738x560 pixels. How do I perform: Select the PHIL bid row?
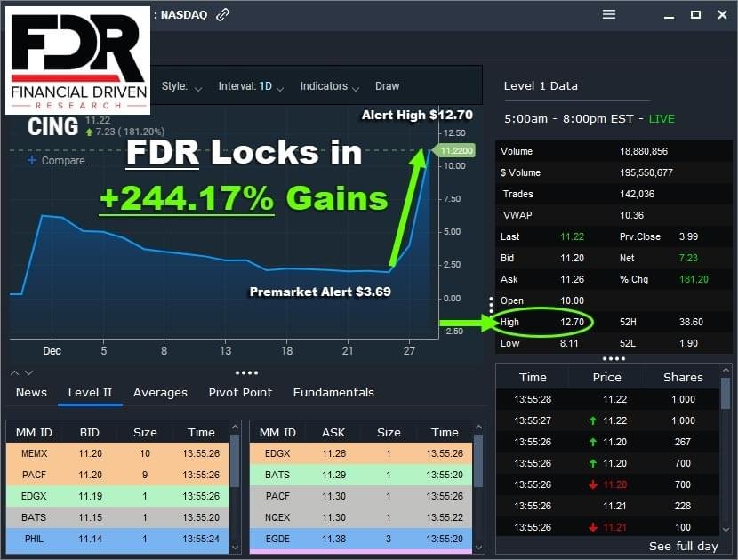click(x=117, y=539)
